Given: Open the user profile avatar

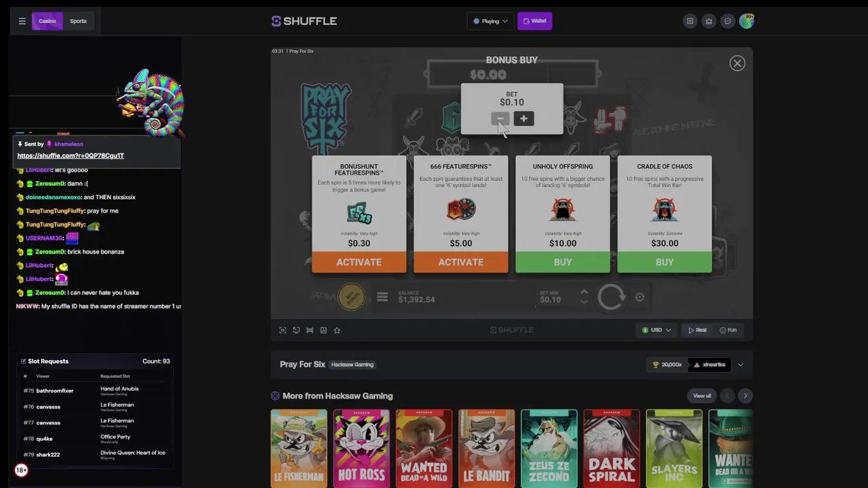Looking at the screenshot, I should (x=747, y=21).
